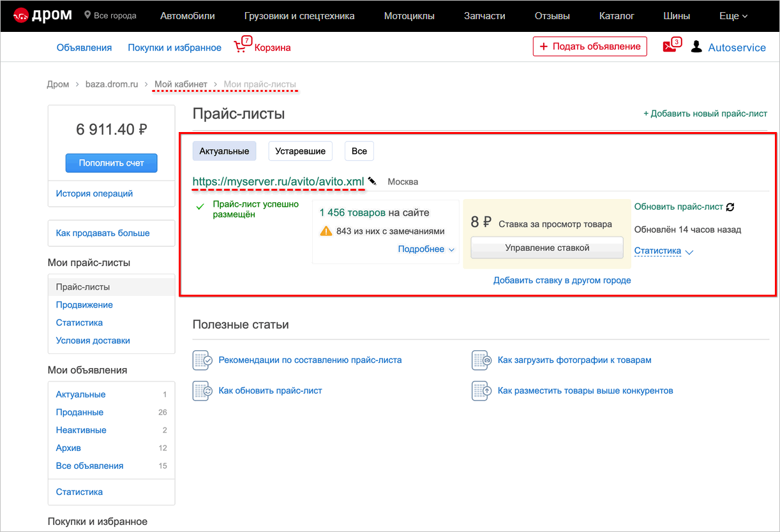
Task: Click the refresh arrows icon beside Обновить прайс-лист
Action: coord(730,207)
